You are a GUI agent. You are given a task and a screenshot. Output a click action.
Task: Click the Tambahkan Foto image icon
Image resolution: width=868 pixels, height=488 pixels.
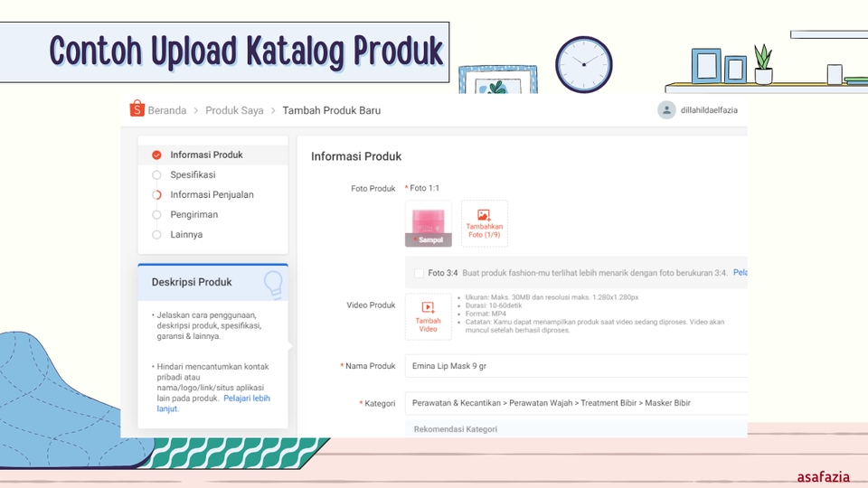[484, 215]
